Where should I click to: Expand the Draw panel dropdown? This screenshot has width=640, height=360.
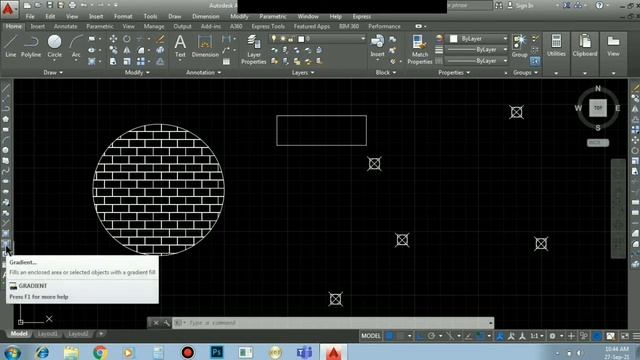53,72
